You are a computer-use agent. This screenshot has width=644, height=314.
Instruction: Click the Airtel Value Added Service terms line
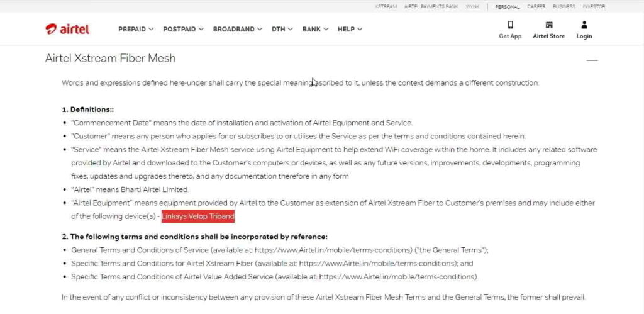274,277
